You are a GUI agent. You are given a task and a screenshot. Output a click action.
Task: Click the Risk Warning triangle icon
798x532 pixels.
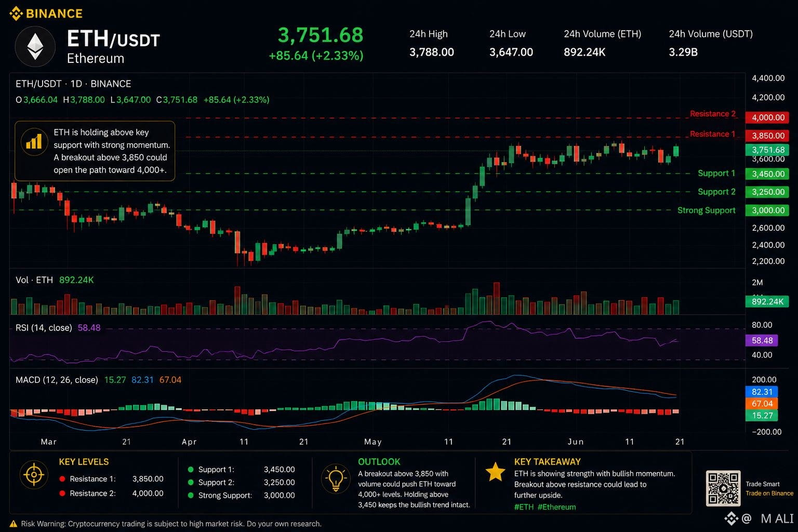pyautogui.click(x=14, y=524)
